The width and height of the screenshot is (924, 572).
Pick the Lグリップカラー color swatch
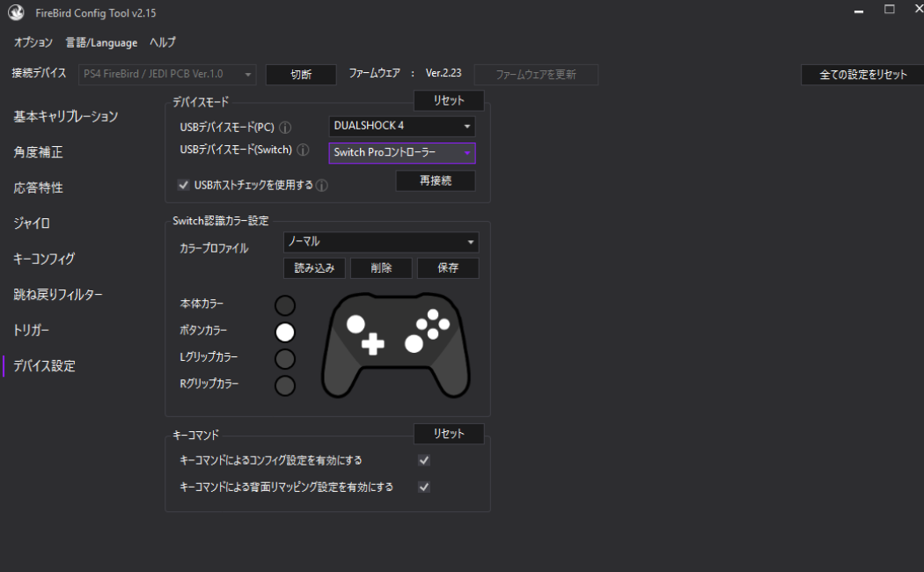point(285,359)
